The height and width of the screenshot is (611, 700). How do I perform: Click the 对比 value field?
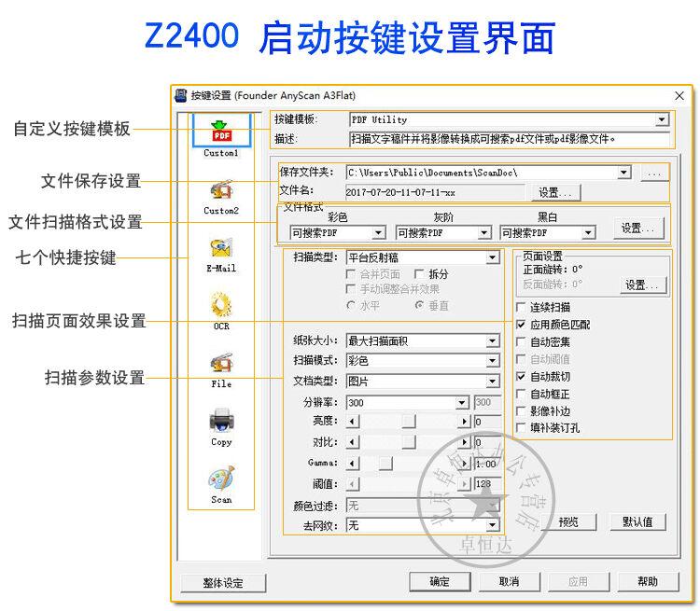click(487, 442)
